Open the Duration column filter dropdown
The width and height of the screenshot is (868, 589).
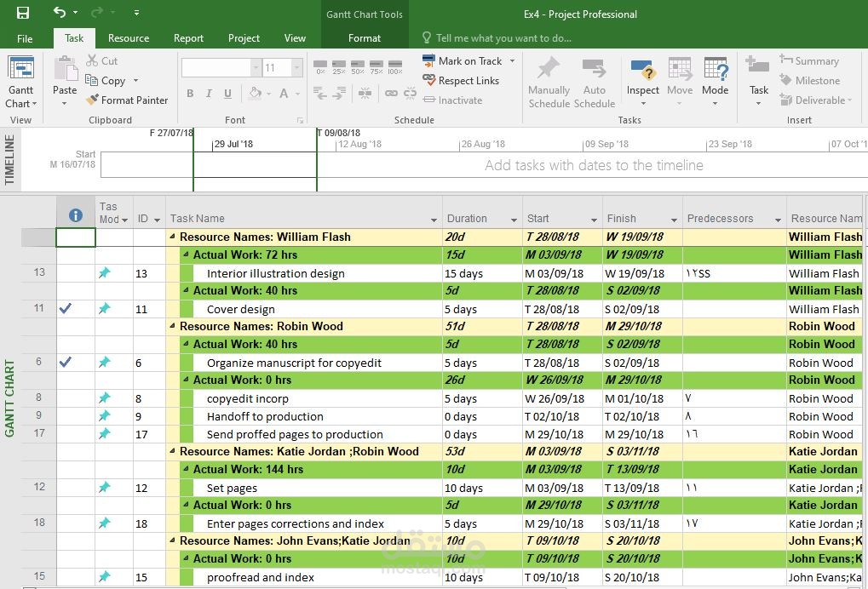(514, 220)
